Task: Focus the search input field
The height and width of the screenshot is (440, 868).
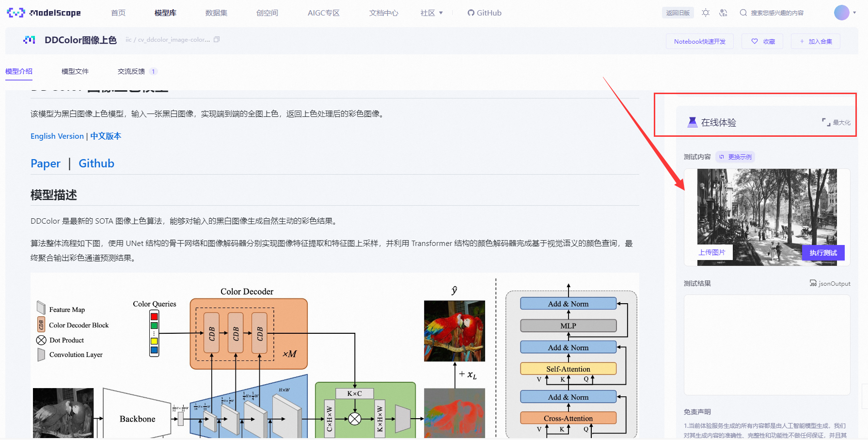Action: [x=777, y=13]
